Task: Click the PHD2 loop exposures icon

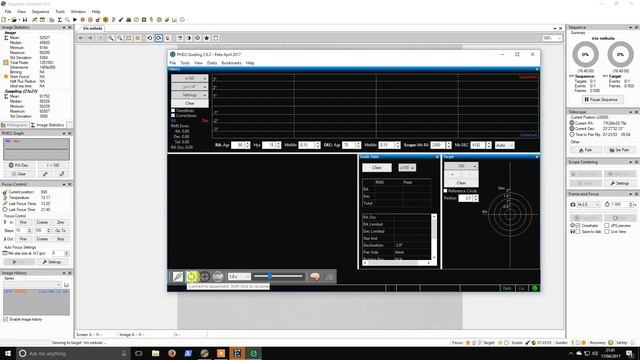Action: 191,276
